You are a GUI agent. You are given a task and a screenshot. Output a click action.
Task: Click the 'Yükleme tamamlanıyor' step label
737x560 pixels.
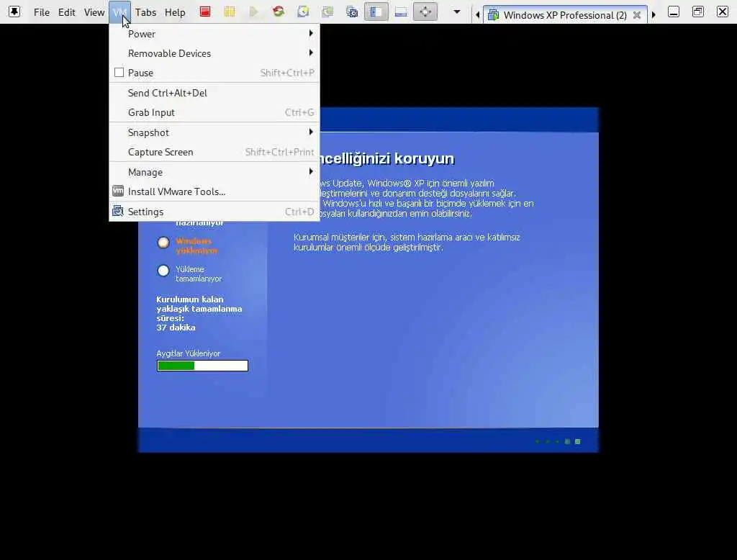coord(199,274)
